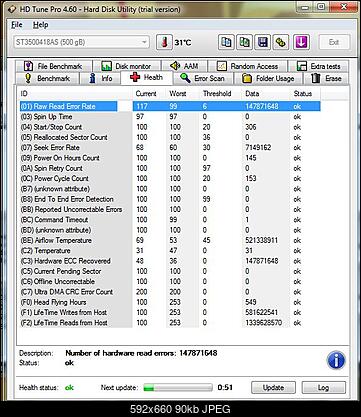This screenshot has height=417, width=361.
Task: Select the Reallocated Sector Count row
Action: pos(170,137)
